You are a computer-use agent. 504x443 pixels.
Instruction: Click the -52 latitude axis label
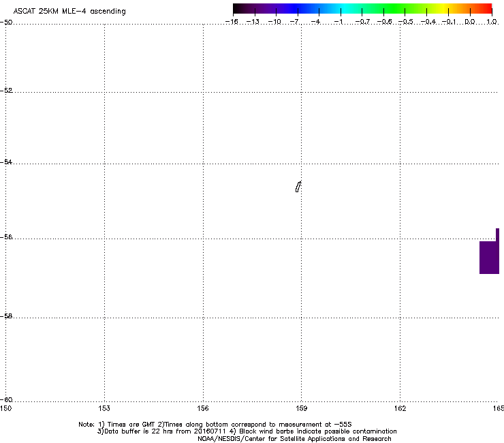(6, 91)
